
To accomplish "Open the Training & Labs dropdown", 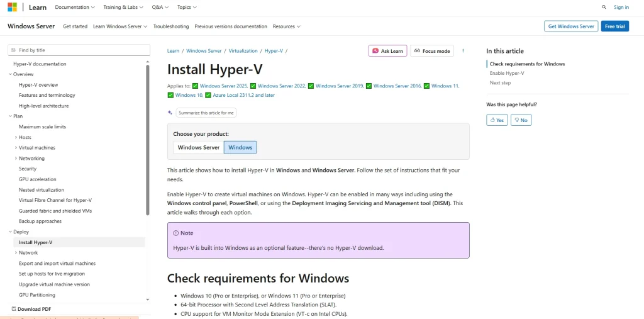I will 123,7.
